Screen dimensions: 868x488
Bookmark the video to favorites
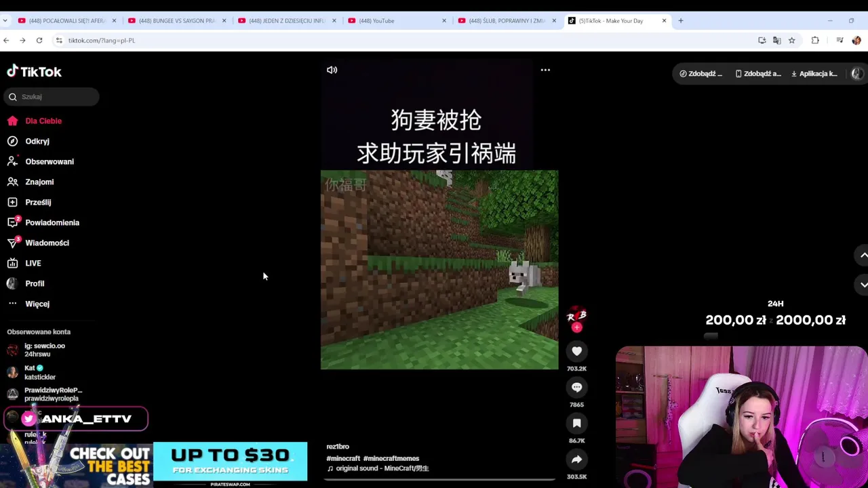pyautogui.click(x=576, y=423)
